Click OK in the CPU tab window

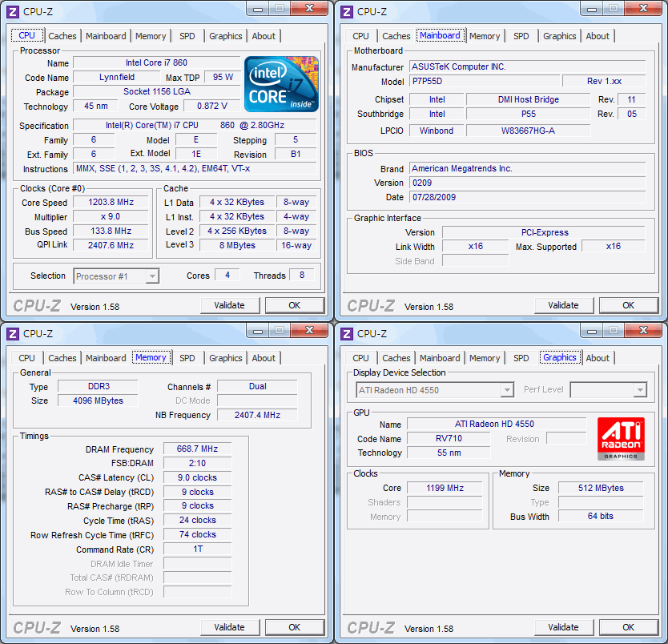pyautogui.click(x=295, y=305)
